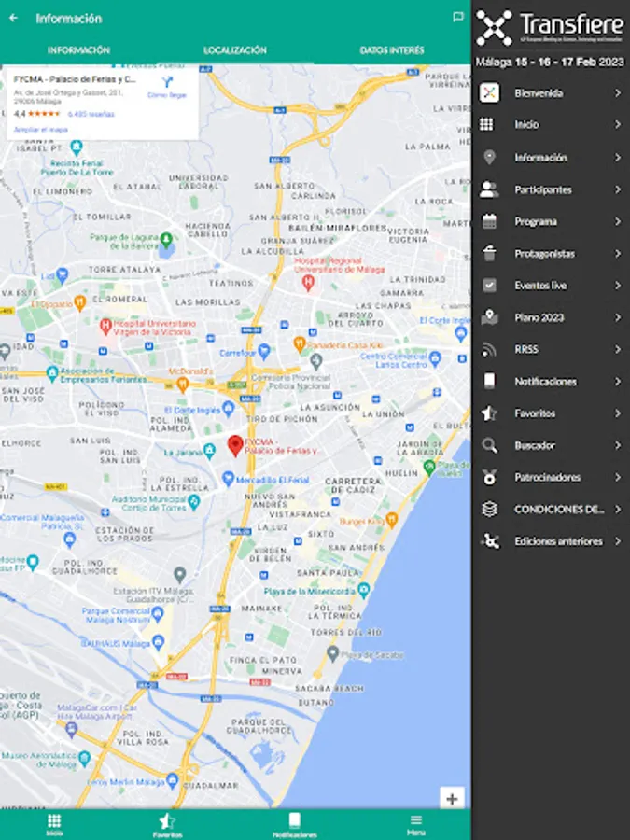Click the Burger King marker on map
This screenshot has height=840, width=630.
point(392,520)
